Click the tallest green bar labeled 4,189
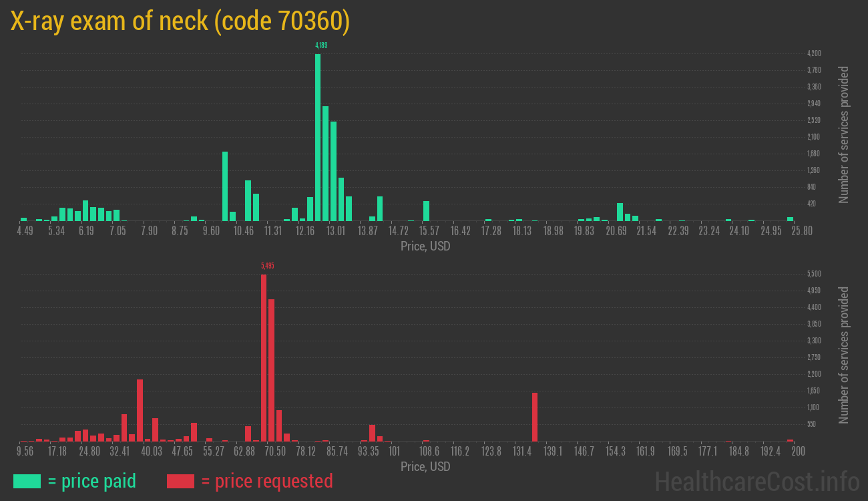Image resolution: width=868 pixels, height=501 pixels. pos(318,137)
